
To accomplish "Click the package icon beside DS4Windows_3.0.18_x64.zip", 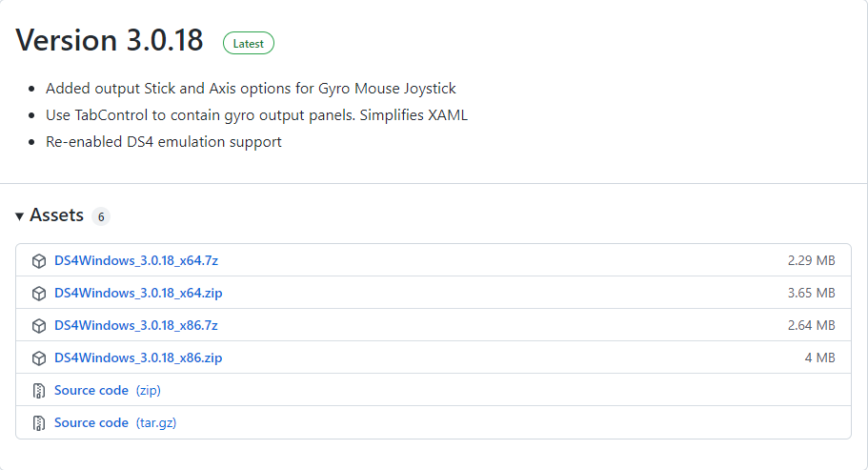I will pos(39,294).
